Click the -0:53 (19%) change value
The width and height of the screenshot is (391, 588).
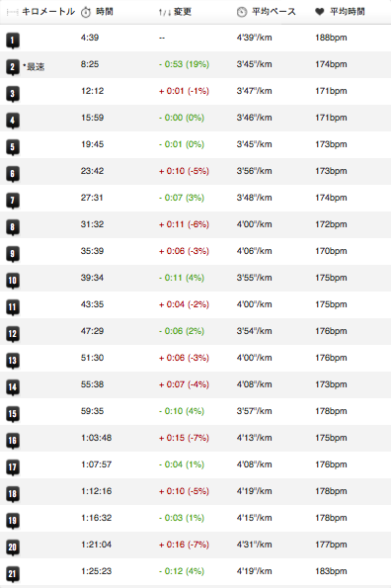[184, 64]
